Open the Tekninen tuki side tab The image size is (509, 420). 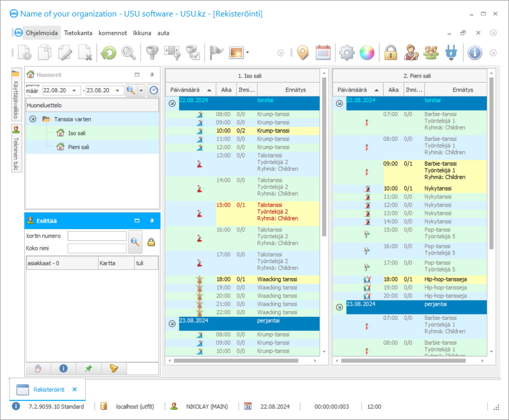(16, 149)
